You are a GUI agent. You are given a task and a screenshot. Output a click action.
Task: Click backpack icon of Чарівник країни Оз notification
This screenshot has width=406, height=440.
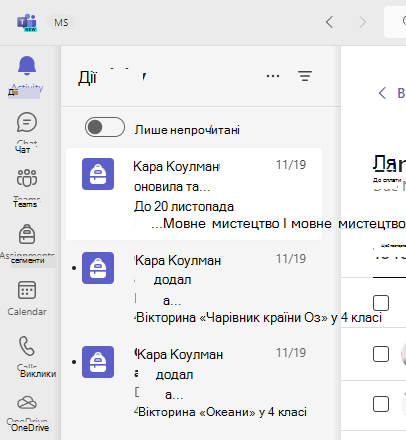[x=98, y=268]
